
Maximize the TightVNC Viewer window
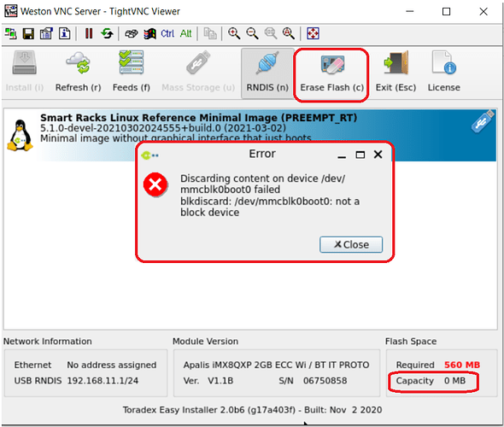tap(446, 12)
